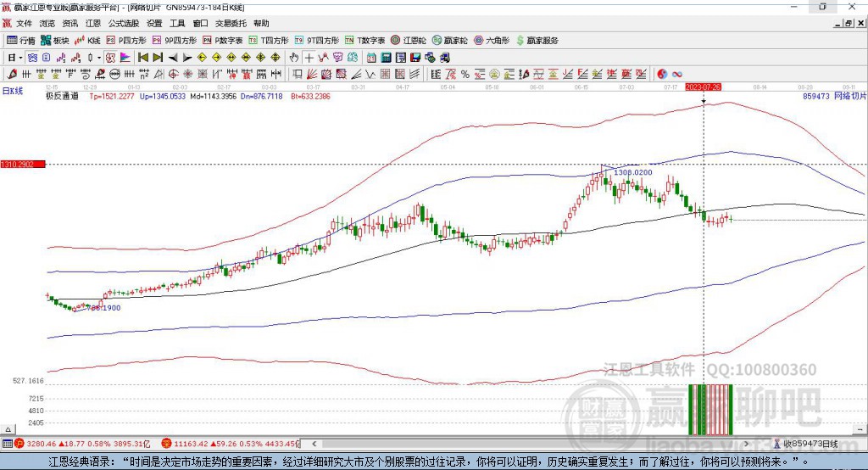Open the P四方形 tool
Screen dimensions: 868x470
[x=126, y=41]
